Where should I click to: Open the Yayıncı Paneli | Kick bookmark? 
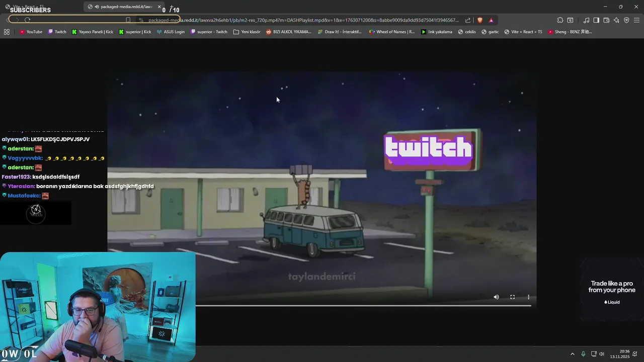pos(93,32)
